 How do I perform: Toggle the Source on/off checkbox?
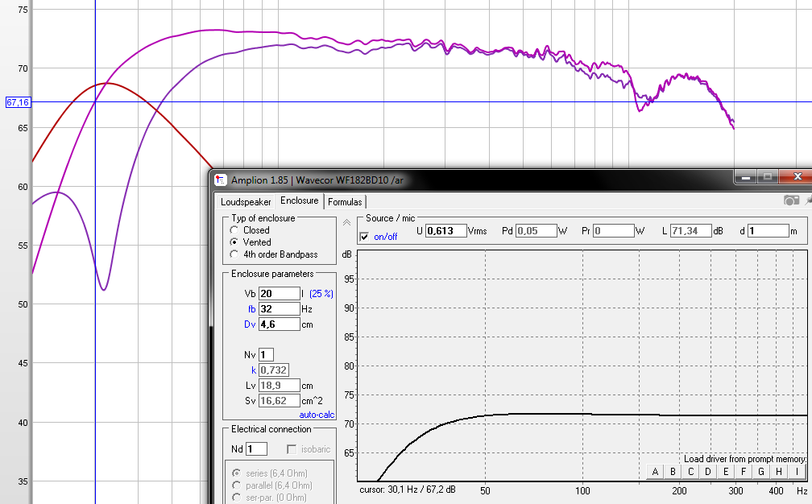click(365, 237)
